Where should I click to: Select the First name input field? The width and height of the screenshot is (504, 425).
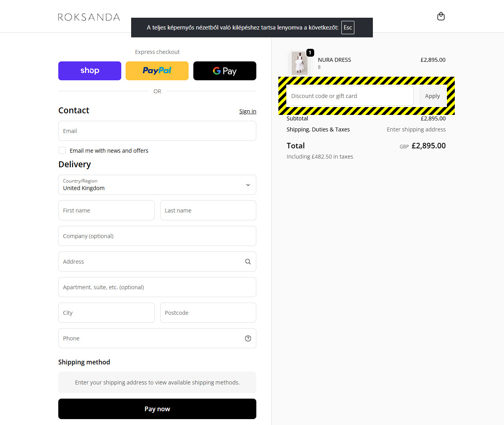(x=106, y=210)
